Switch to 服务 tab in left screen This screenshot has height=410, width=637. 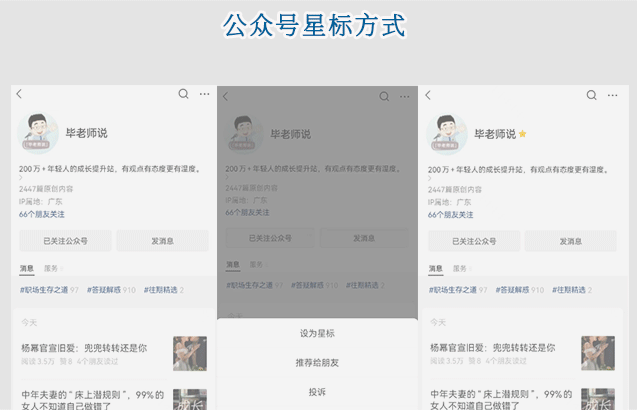[x=51, y=268]
